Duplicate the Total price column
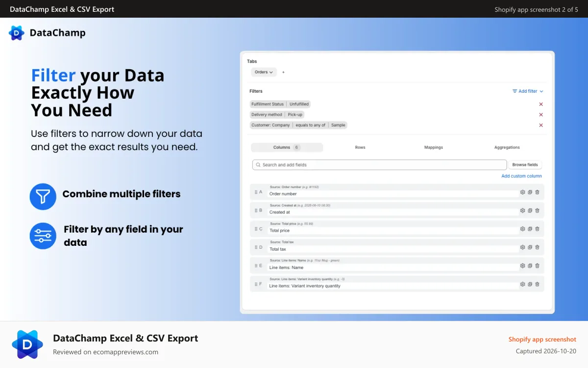 click(x=530, y=229)
